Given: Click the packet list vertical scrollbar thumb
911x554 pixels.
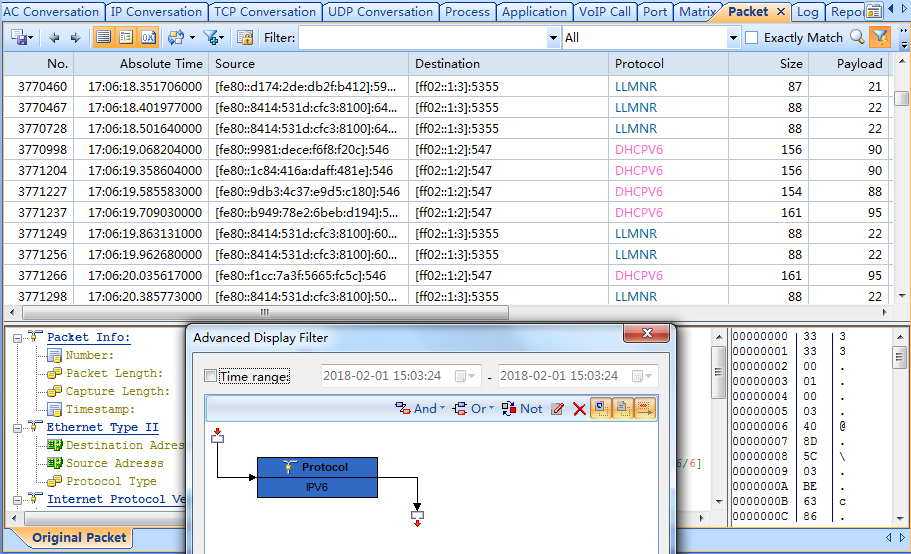Looking at the screenshot, I should (901, 98).
